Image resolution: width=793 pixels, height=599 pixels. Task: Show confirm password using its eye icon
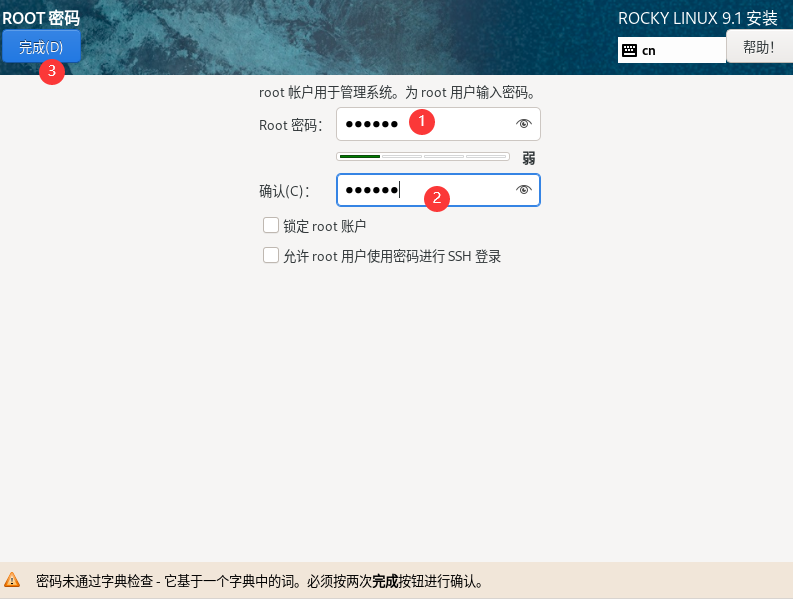click(x=523, y=190)
